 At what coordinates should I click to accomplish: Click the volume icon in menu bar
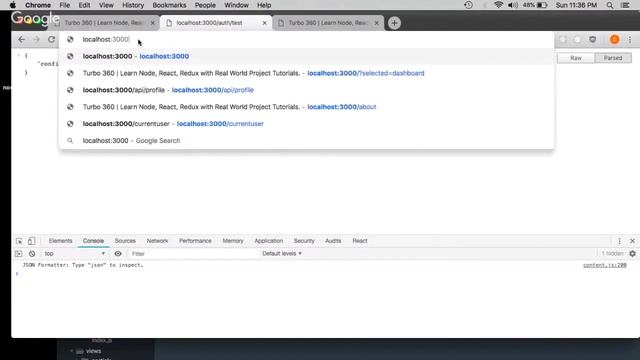[513, 5]
